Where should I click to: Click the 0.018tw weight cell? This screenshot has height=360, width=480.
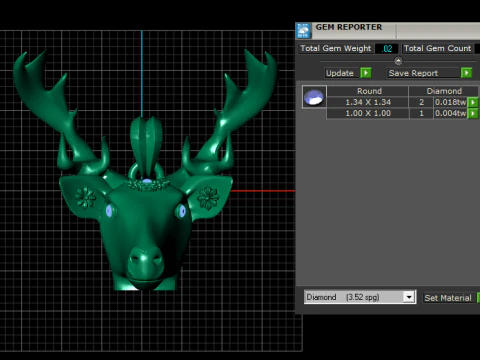tap(450, 102)
